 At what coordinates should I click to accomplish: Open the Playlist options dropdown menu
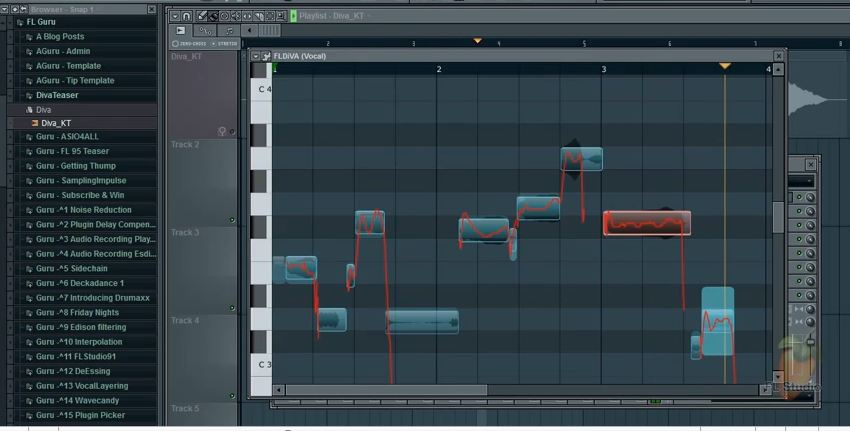(x=175, y=16)
